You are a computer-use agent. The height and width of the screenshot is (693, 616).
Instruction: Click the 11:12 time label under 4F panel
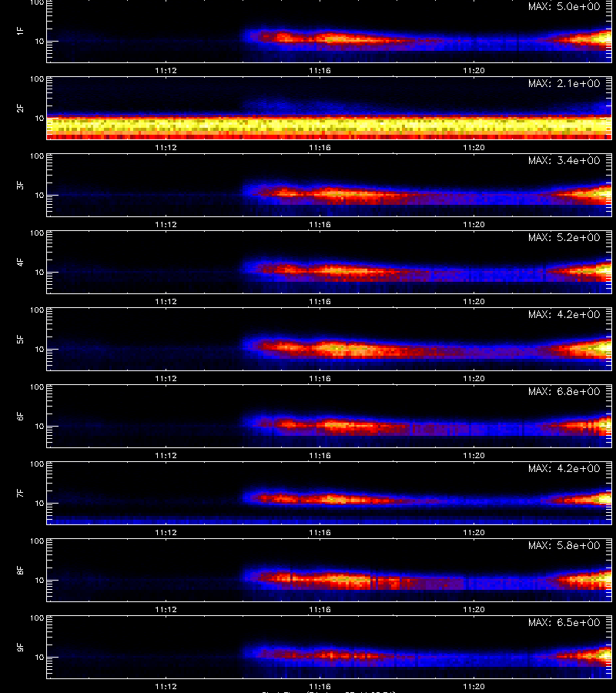(x=166, y=301)
